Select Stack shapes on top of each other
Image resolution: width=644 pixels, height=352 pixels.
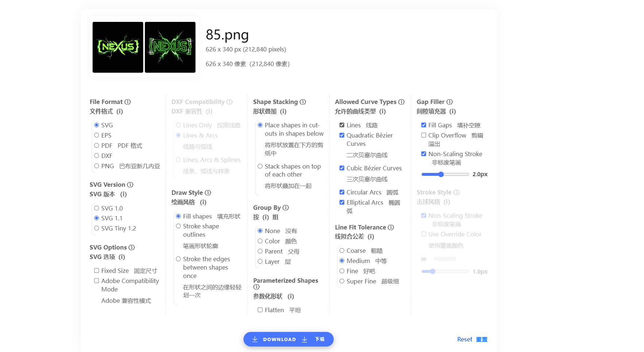[x=260, y=166]
